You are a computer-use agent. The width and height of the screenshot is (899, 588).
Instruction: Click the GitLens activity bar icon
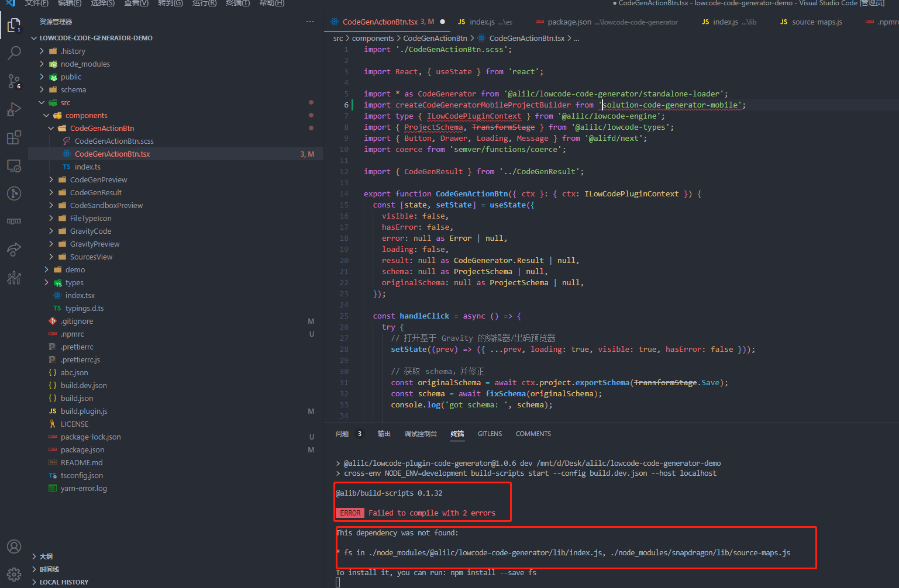click(x=14, y=193)
